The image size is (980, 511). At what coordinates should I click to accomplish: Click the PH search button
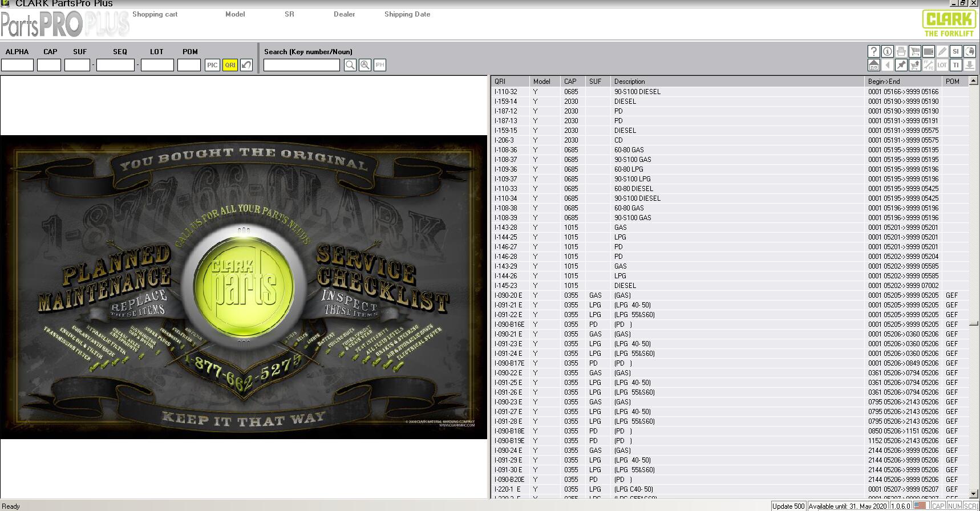click(x=380, y=65)
